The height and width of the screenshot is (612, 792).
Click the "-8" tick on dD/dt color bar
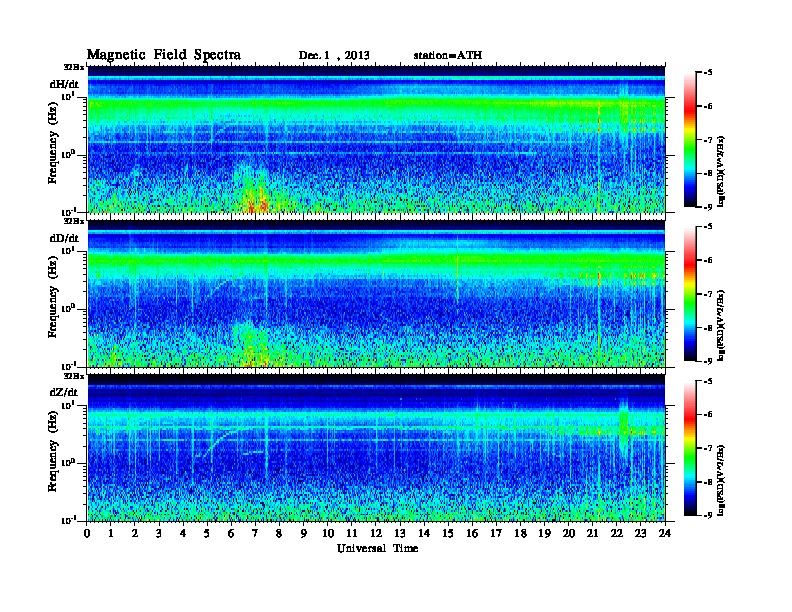click(x=708, y=327)
